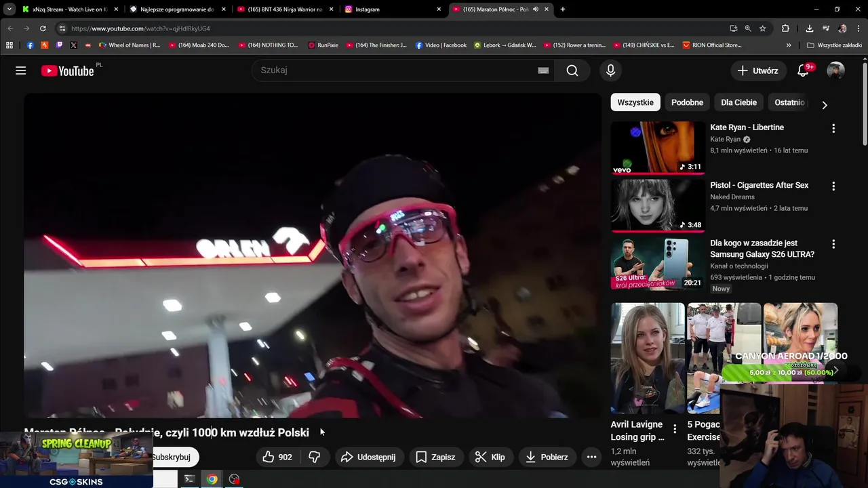868x488 pixels.
Task: Open browser zoom magnifier icon in address bar
Action: [748, 28]
